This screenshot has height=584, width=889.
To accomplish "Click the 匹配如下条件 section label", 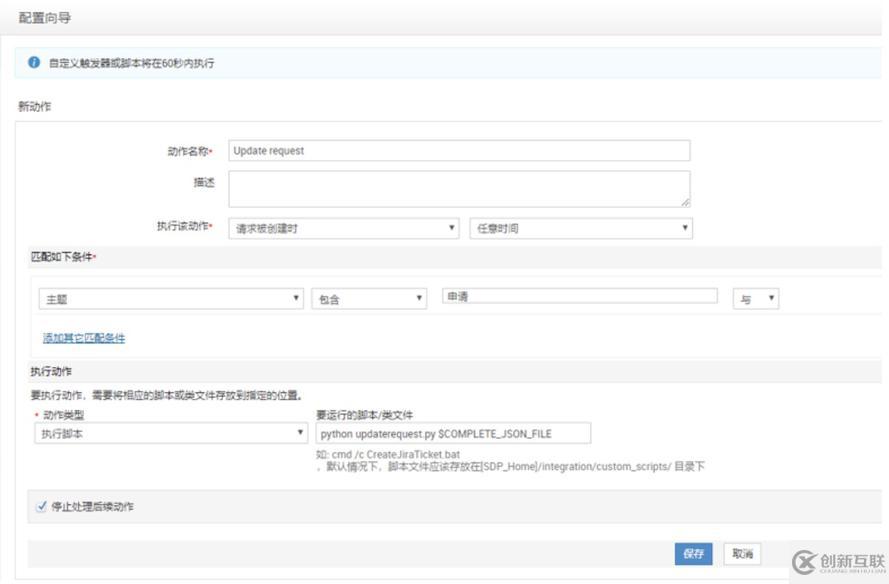I will (62, 257).
